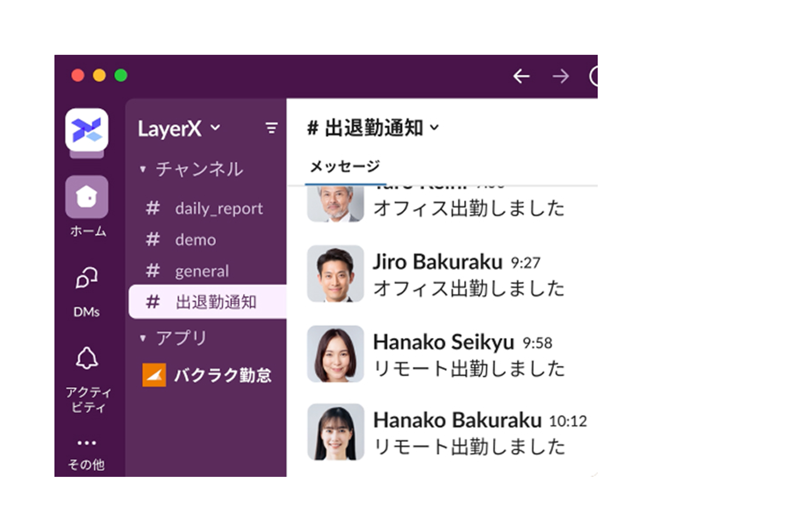798x532 pixels.
Task: Navigate back with the left arrow
Action: tap(521, 76)
